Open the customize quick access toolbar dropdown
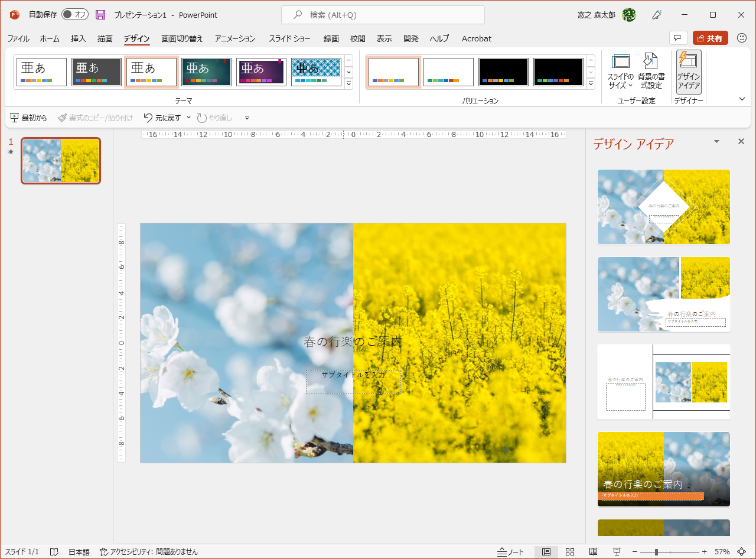This screenshot has width=756, height=559. (247, 118)
